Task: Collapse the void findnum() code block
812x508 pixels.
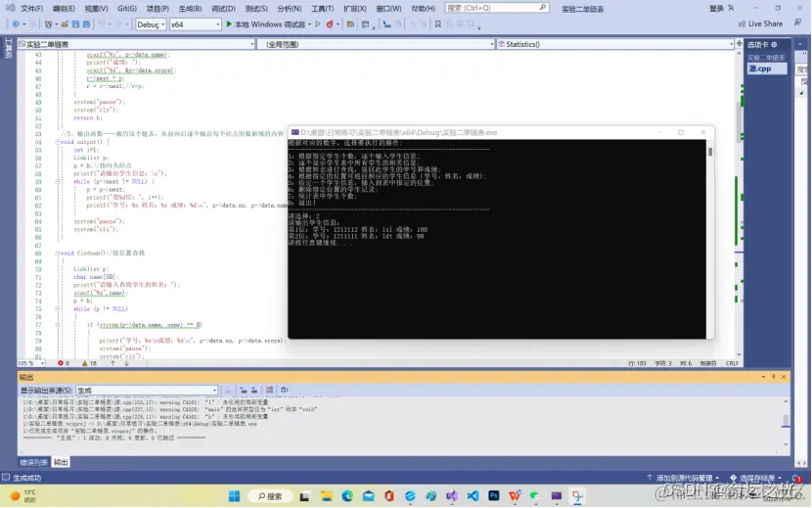Action: [58, 253]
